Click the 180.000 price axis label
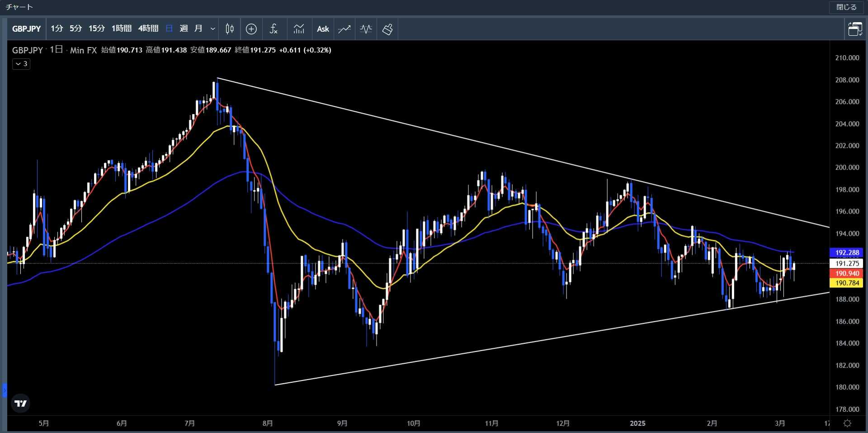868x433 pixels. pos(847,387)
